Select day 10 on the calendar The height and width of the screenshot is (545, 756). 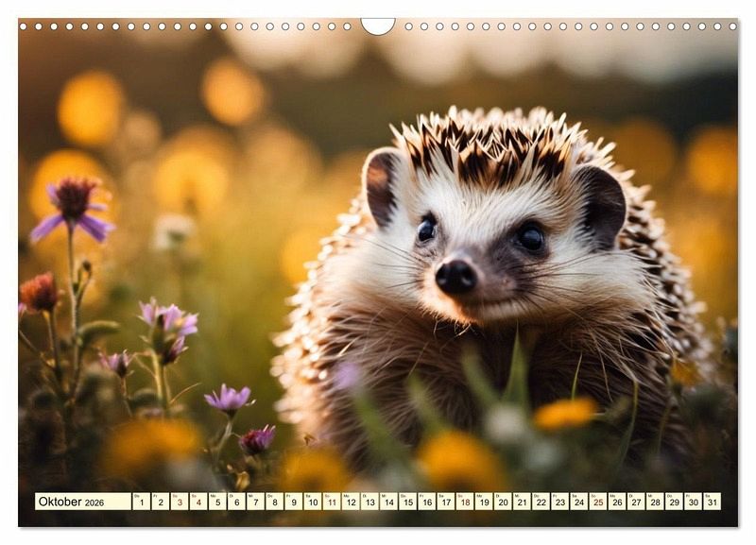click(x=312, y=502)
